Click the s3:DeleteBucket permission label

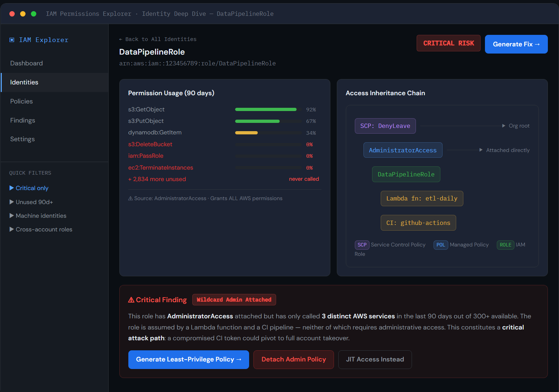tap(150, 144)
